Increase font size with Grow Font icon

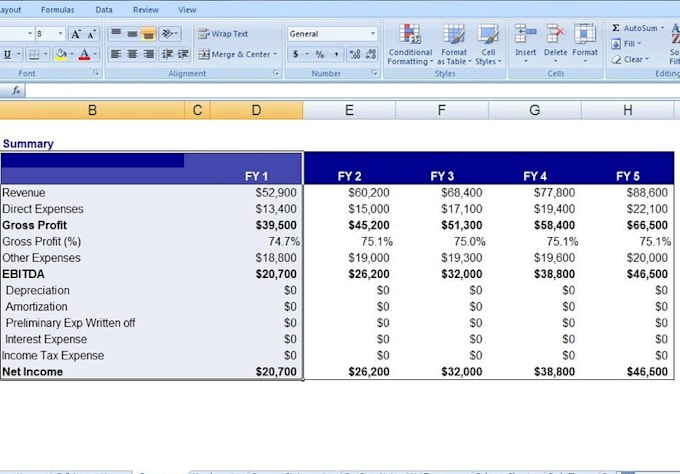point(76,34)
